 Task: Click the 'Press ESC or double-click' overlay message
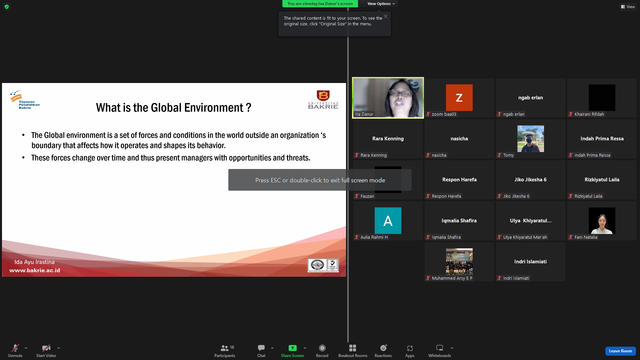[x=320, y=180]
